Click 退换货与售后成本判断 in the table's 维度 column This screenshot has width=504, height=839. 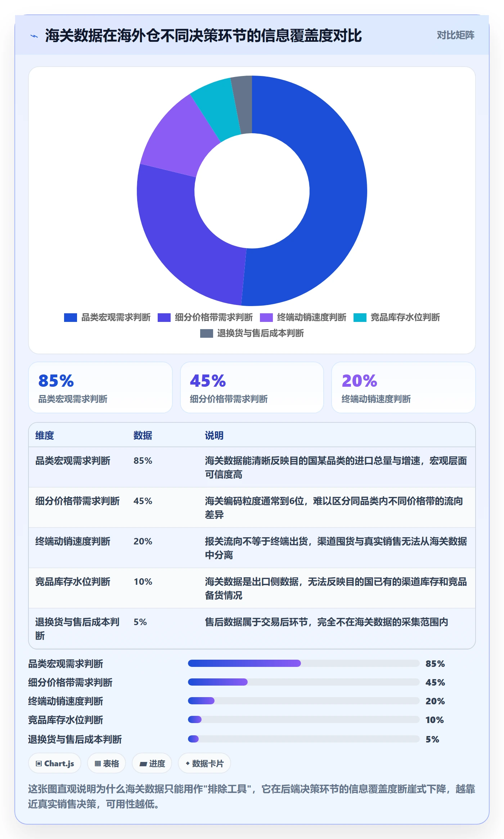pyautogui.click(x=77, y=629)
